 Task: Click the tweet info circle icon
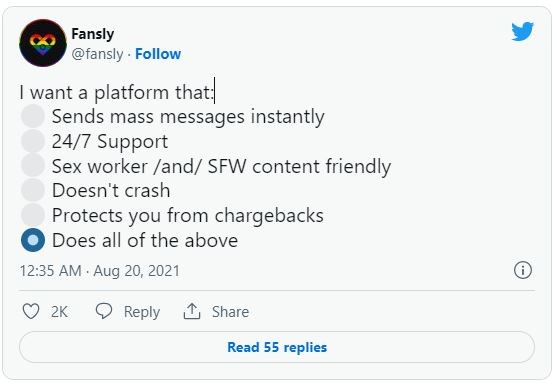click(523, 270)
